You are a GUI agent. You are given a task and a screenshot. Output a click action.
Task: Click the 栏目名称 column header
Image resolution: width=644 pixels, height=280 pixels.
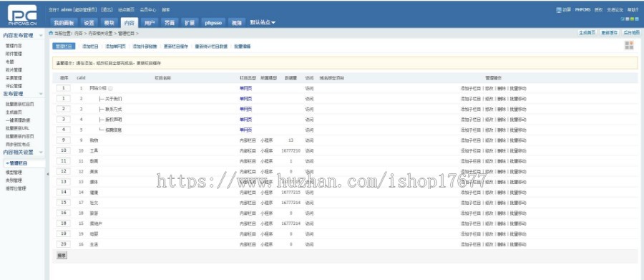point(162,78)
